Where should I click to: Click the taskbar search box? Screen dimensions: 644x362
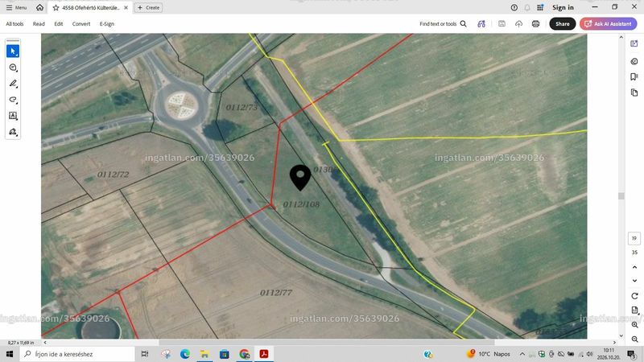(x=77, y=354)
